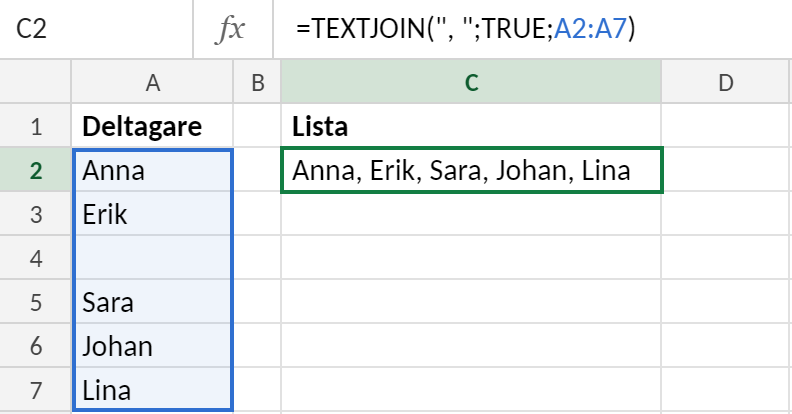Screen dimensions: 792x414
Task: Select column B header
Action: (x=257, y=82)
